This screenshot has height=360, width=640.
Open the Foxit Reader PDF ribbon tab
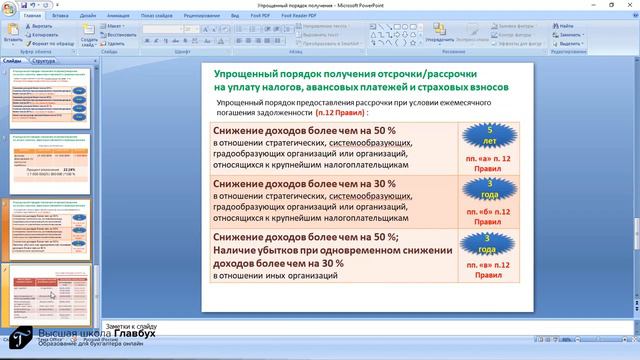tap(299, 16)
